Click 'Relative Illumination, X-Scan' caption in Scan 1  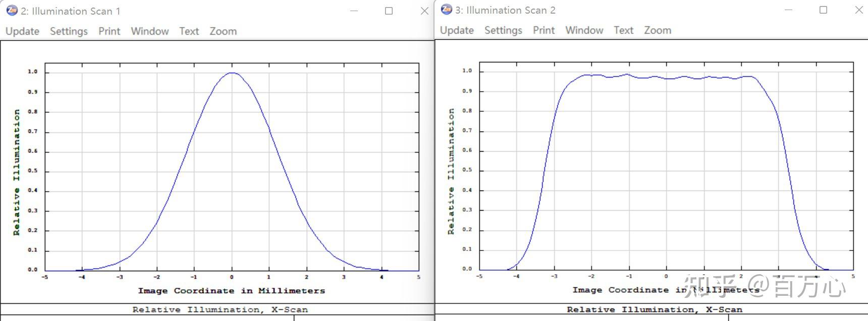pos(220,309)
